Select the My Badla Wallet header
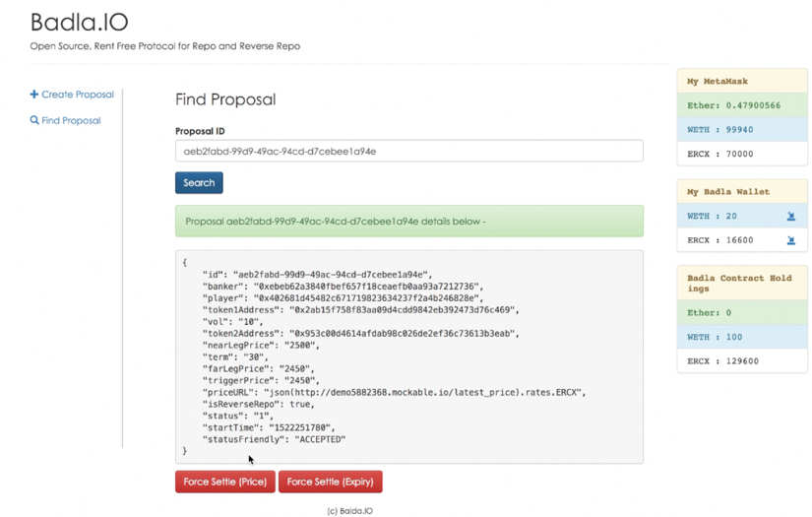The height and width of the screenshot is (517, 812). click(741, 192)
